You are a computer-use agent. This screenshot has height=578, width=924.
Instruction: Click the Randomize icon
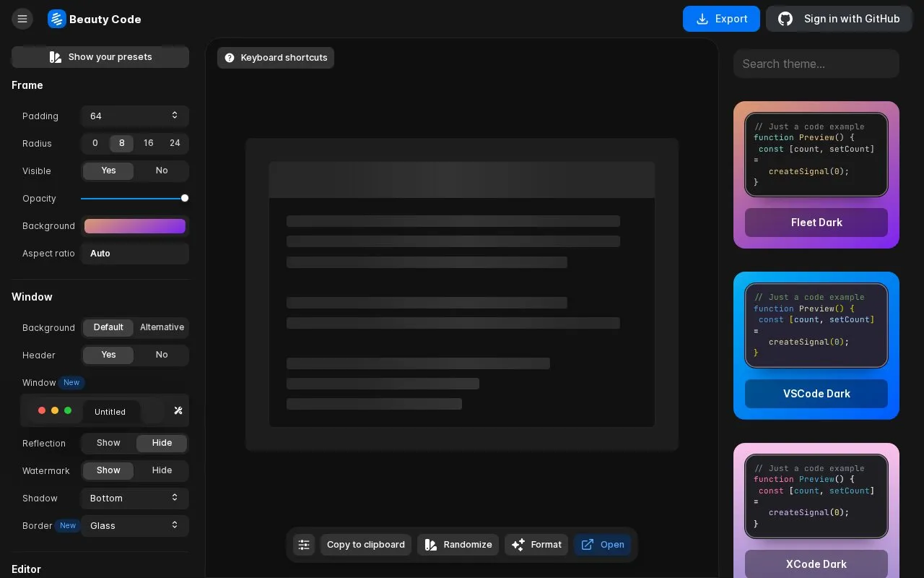pos(431,545)
